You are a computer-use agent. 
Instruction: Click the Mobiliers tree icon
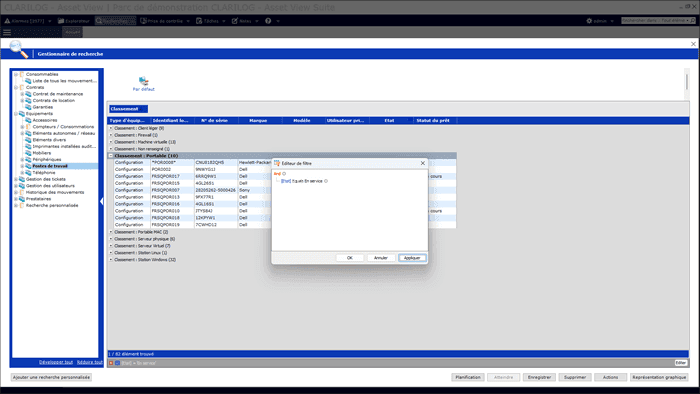28,153
